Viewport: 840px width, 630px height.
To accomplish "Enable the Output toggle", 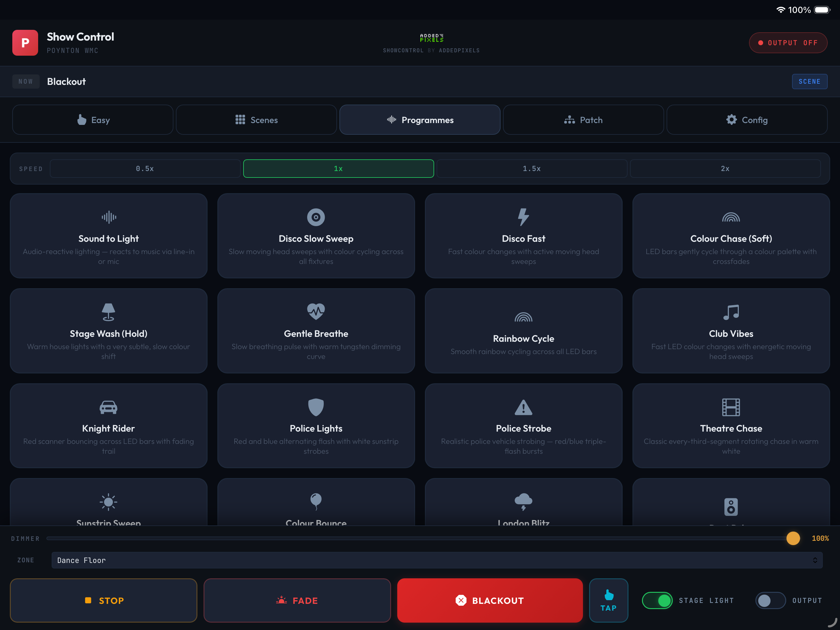I will pos(770,600).
